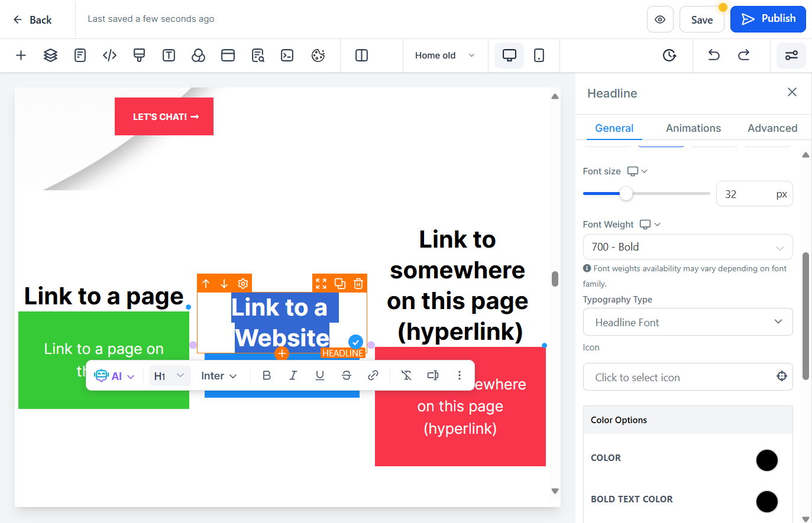Image resolution: width=812 pixels, height=523 pixels.
Task: Click the add element plus icon
Action: [x=21, y=56]
